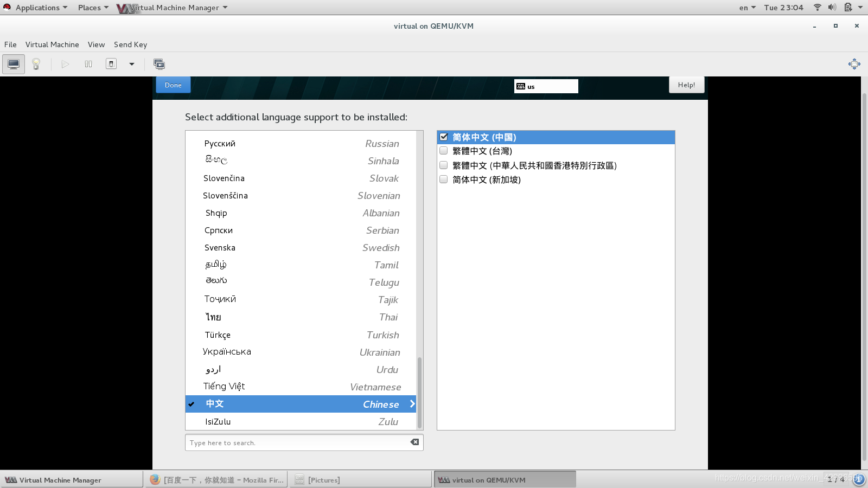Image resolution: width=868 pixels, height=488 pixels.
Task: Open the clipboard tray icon
Action: tap(848, 7)
